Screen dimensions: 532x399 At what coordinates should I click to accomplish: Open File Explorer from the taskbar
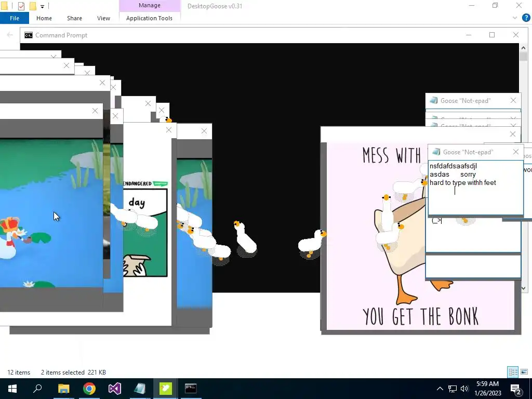[x=63, y=389]
